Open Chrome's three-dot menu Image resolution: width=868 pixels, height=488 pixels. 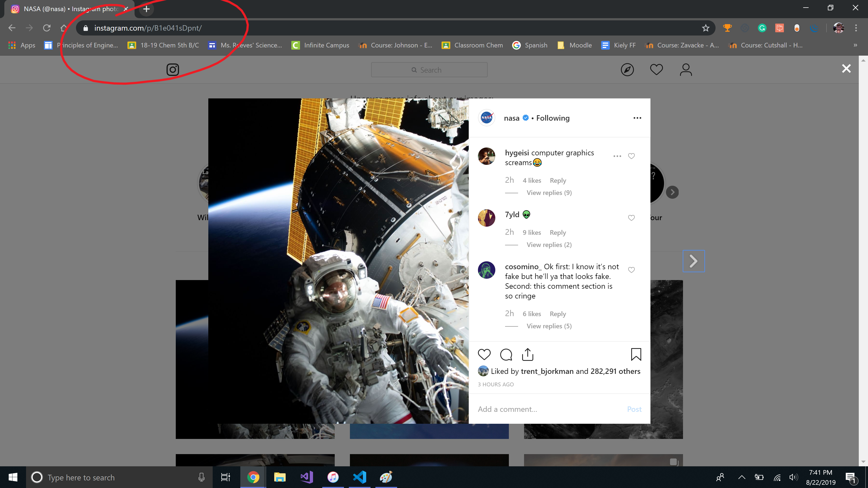point(856,28)
